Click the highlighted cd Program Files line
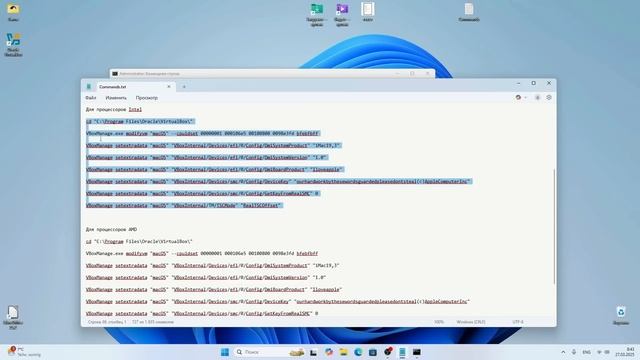640x360 pixels. 140,121
